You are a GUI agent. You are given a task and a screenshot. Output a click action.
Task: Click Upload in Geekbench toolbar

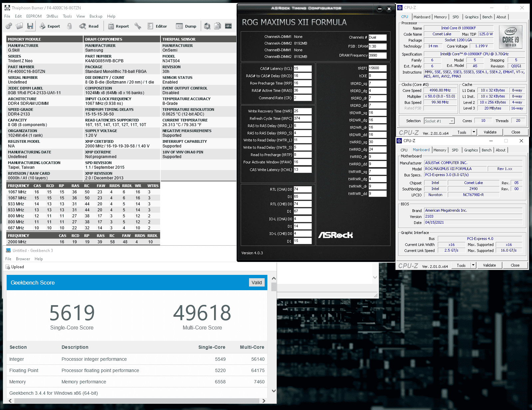(x=15, y=267)
